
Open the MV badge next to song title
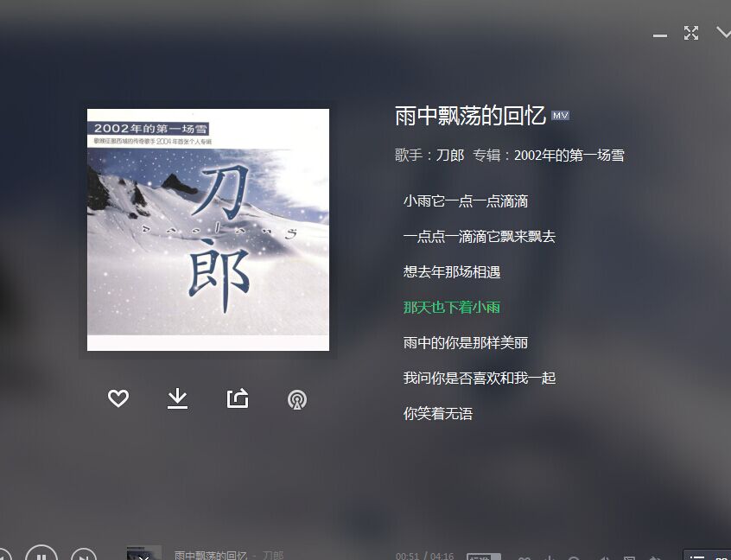[x=560, y=116]
